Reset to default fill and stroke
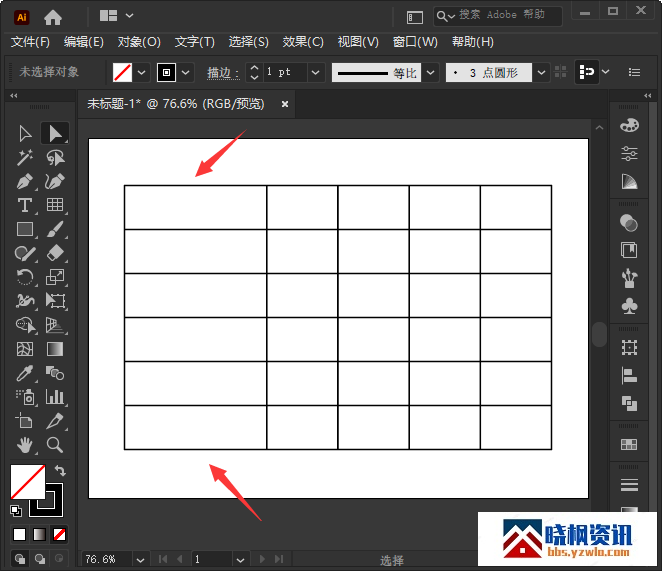Viewport: 662px width, 571px height. [16, 510]
